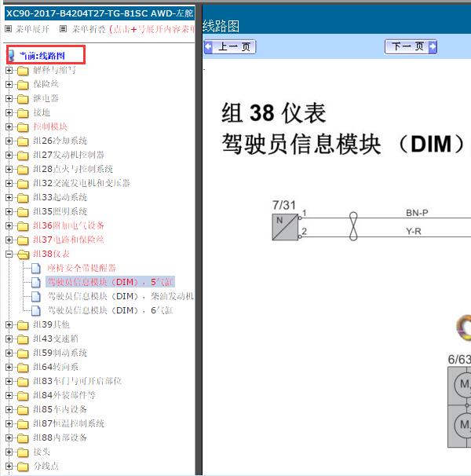Screen dimensions: 471x476
Task: Select the 继电器 folder label
Action: [x=46, y=98]
